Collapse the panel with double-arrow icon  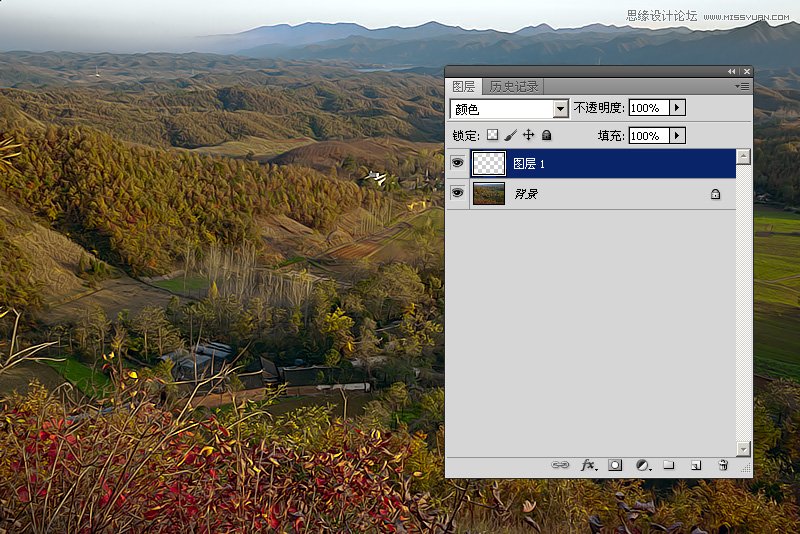pos(732,71)
